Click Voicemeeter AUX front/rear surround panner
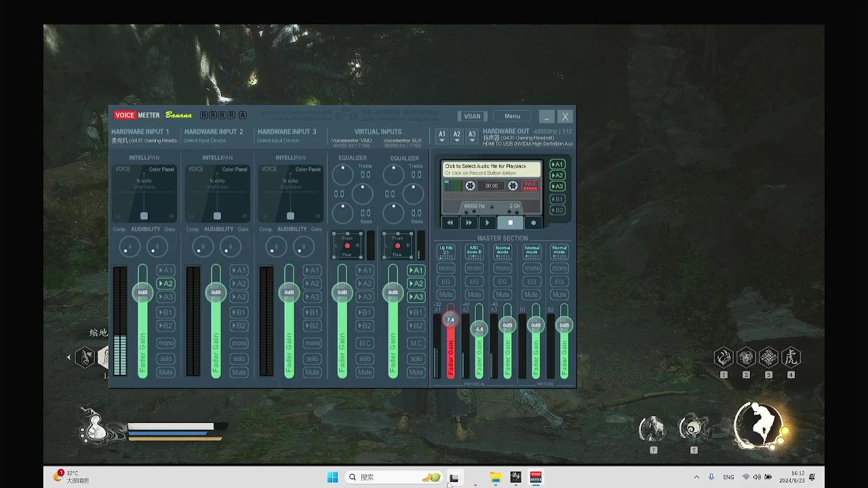This screenshot has height=488, width=868. pos(397,245)
